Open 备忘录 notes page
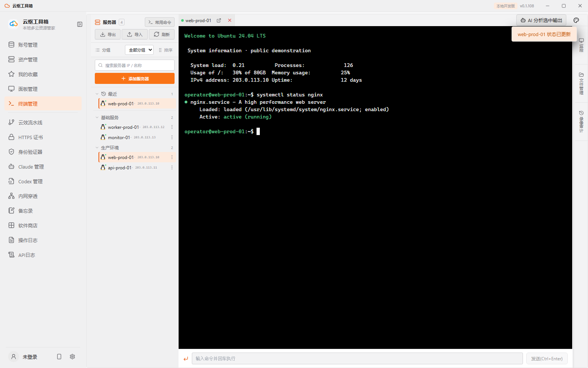588x368 pixels. (43, 211)
